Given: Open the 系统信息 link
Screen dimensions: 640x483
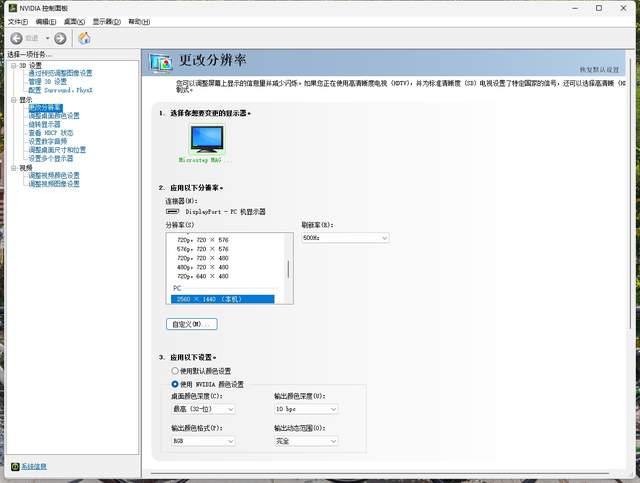Looking at the screenshot, I should (34, 466).
